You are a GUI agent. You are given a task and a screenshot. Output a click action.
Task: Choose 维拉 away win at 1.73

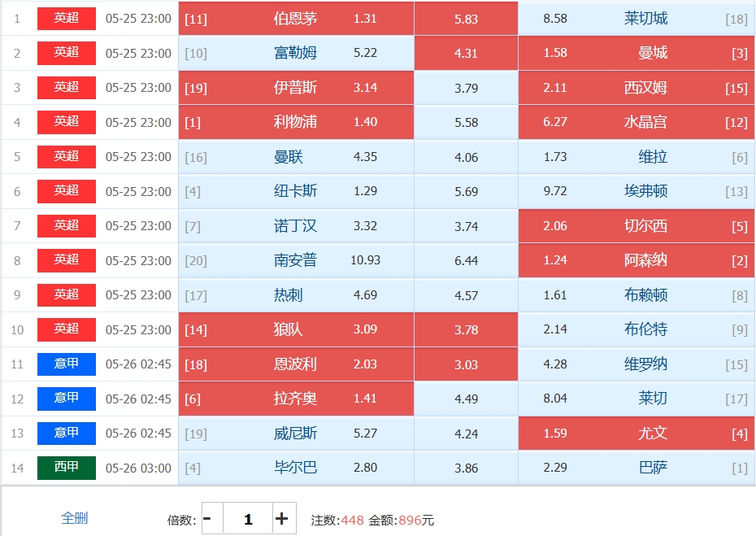[x=637, y=157]
